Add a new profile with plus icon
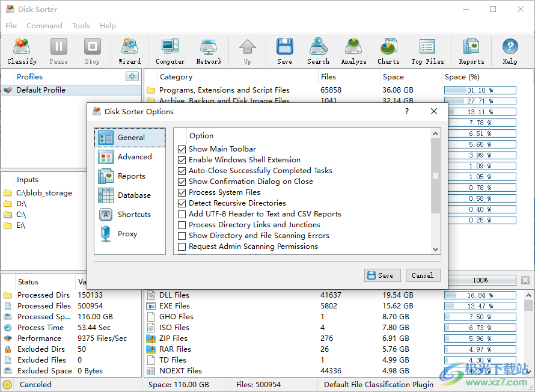This screenshot has width=535, height=392. 132,76
